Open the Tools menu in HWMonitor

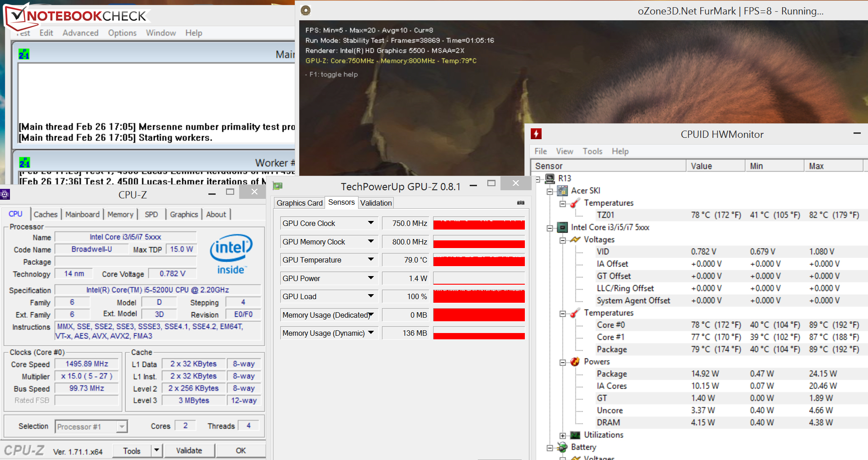pyautogui.click(x=592, y=151)
